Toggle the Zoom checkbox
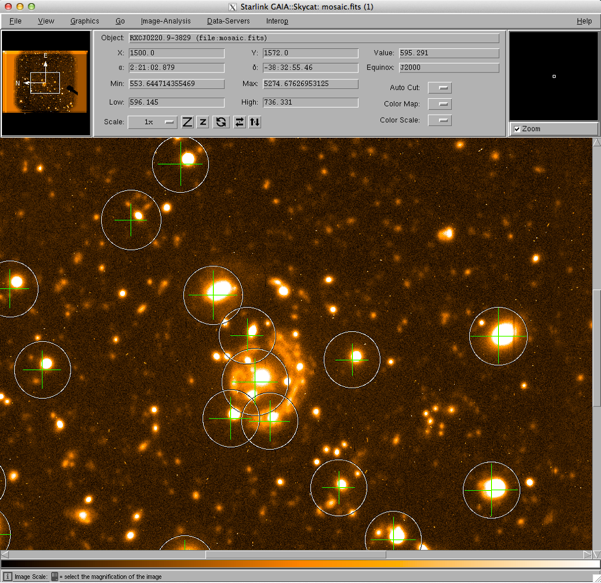 tap(517, 129)
